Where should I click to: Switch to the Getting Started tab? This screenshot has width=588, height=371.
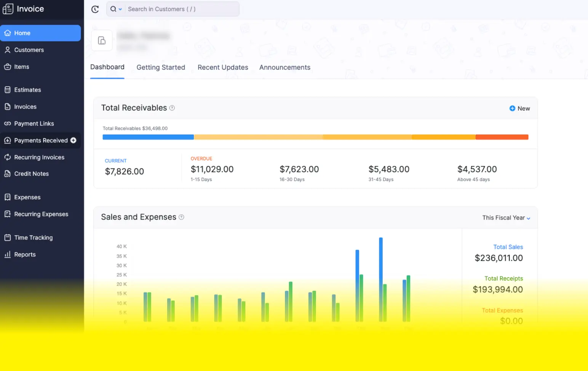[x=161, y=67]
